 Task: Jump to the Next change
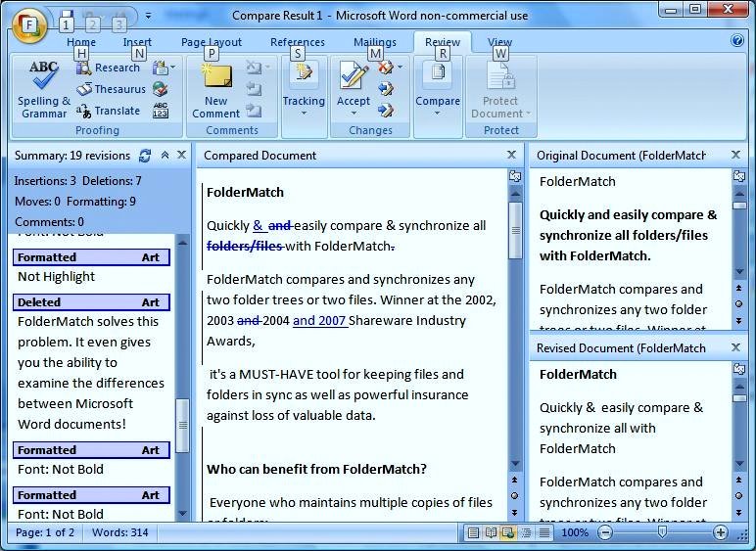coord(386,111)
